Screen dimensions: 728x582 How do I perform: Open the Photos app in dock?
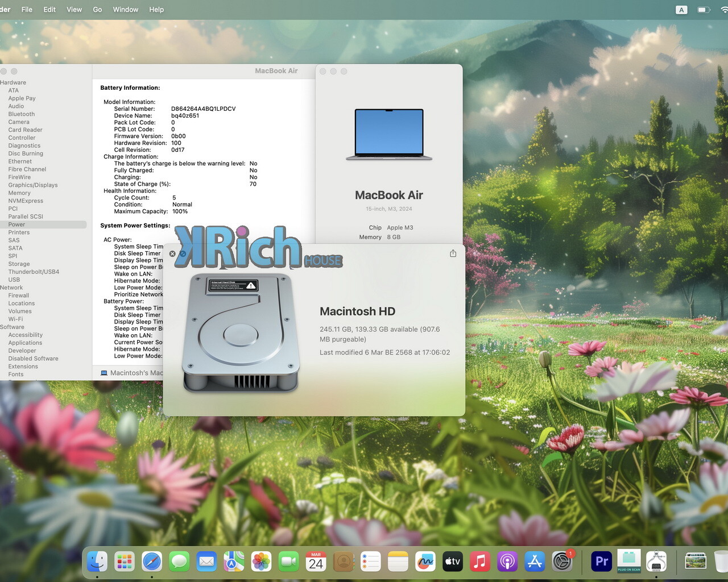[261, 562]
